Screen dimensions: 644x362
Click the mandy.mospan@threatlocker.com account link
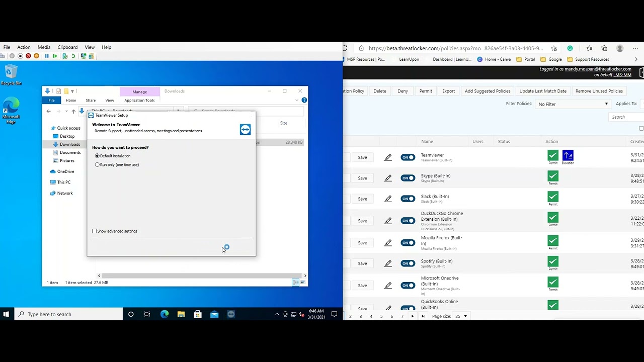pos(598,69)
